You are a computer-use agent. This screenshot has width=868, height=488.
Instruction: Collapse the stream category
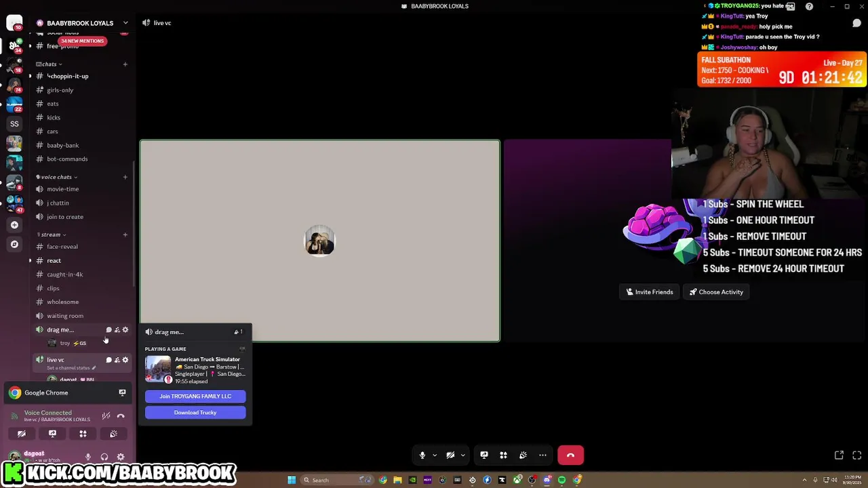51,235
